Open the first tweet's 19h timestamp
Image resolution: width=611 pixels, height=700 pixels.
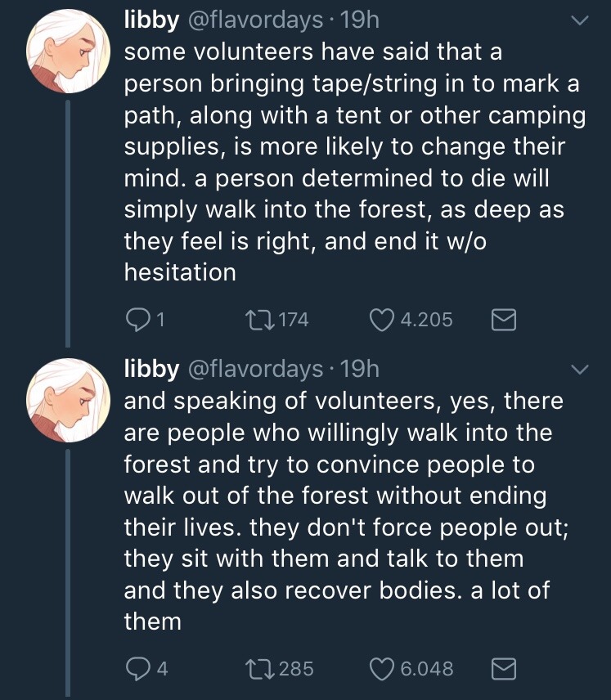359,20
